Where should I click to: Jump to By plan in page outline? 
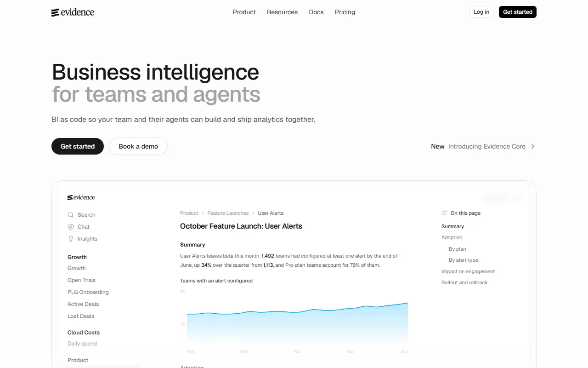(x=457, y=249)
